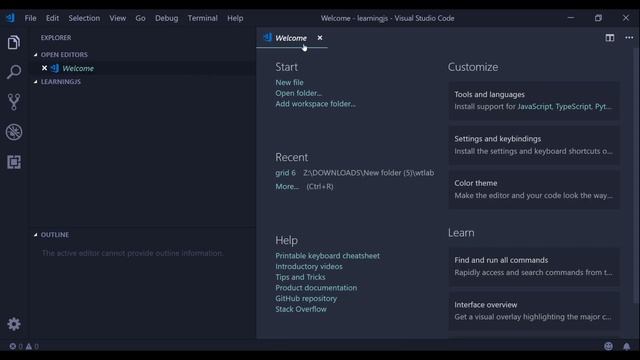
Task: Open Stack Overflow link
Action: (x=301, y=309)
